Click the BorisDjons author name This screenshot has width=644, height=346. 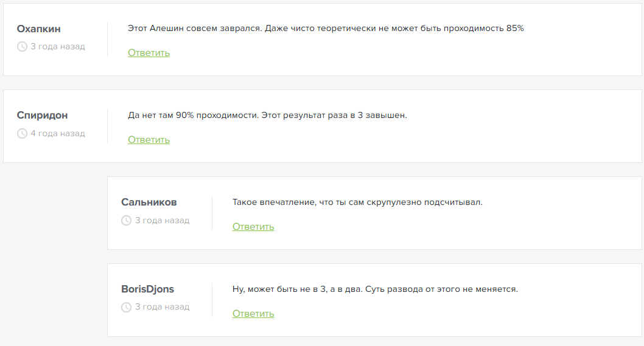(x=147, y=289)
